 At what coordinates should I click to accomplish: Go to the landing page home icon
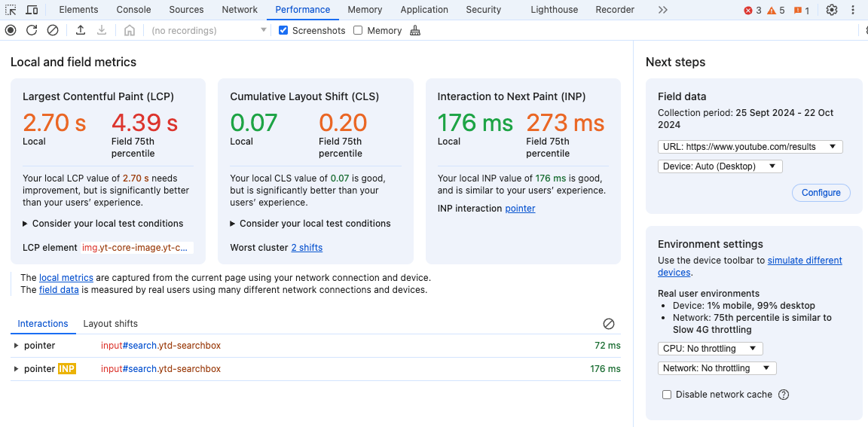click(x=129, y=30)
